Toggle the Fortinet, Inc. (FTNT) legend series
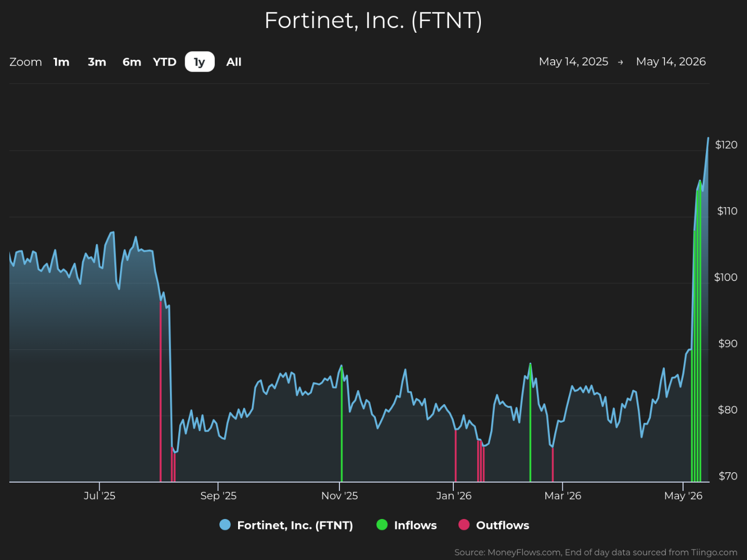 (286, 525)
